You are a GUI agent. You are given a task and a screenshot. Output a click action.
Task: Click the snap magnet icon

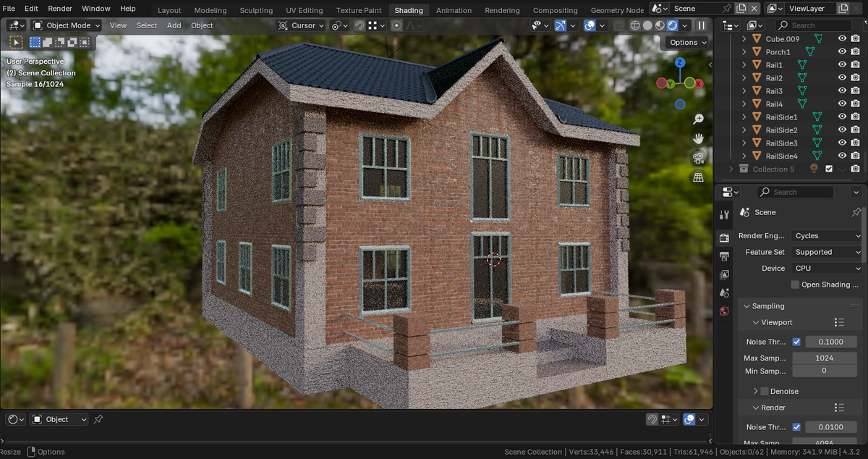(x=359, y=25)
